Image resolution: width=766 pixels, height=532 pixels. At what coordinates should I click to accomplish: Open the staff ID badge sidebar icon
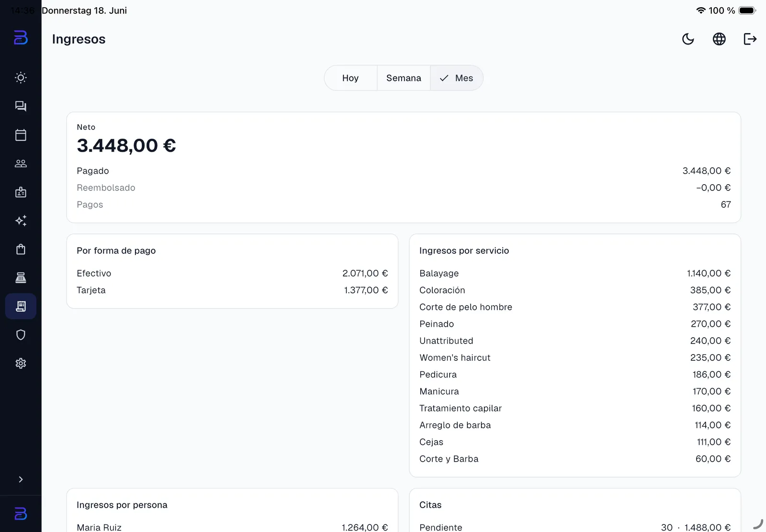[21, 192]
